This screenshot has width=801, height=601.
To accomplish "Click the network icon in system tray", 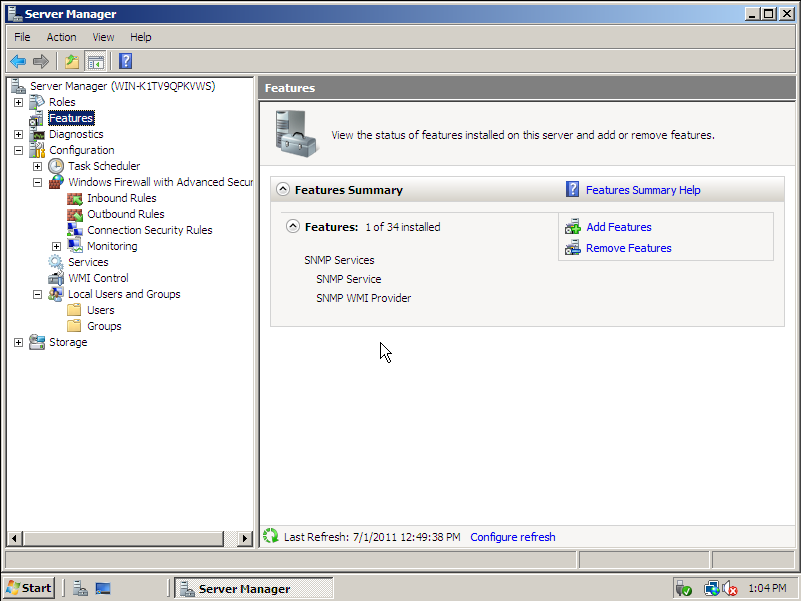I will coord(711,588).
